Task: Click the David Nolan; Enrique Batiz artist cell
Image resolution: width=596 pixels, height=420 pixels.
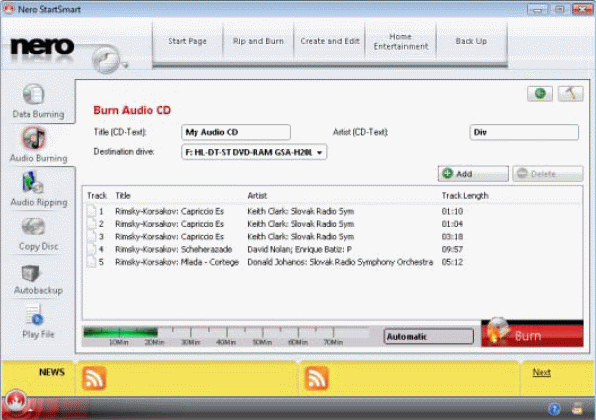Action: [x=300, y=249]
